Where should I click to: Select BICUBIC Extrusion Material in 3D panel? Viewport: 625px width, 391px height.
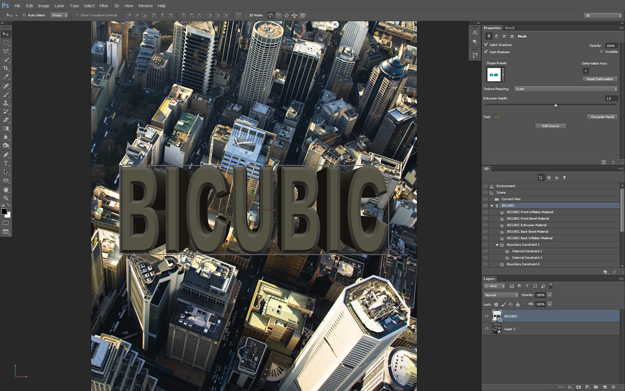pos(526,225)
